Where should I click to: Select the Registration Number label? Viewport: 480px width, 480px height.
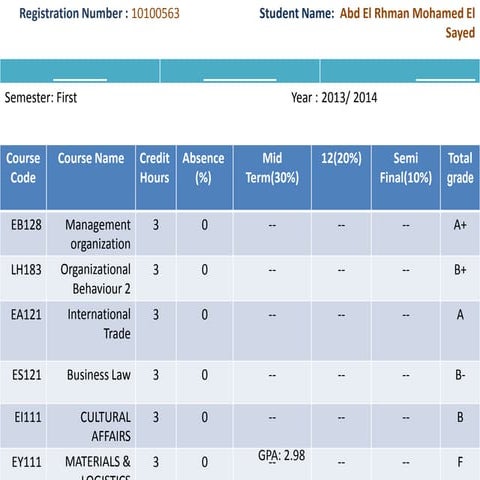74,14
